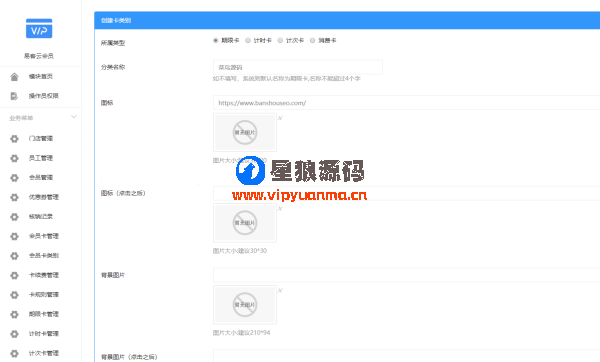
Task: Open 计次卡管理 in the sidebar
Action: click(x=44, y=353)
